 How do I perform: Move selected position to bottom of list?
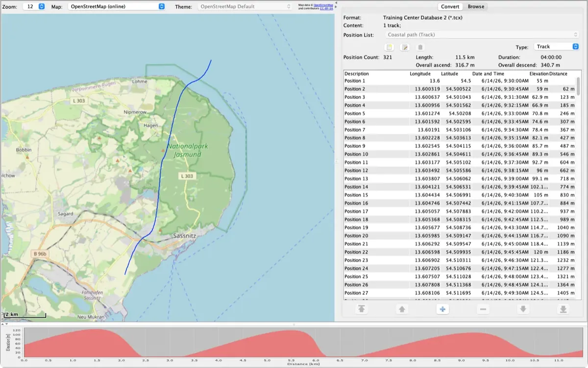click(x=563, y=309)
